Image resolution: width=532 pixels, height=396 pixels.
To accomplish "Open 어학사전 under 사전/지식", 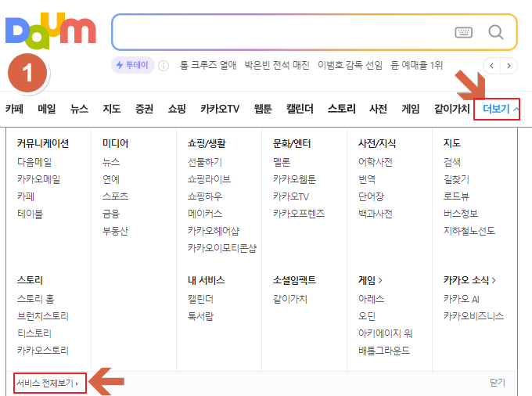I will coord(376,162).
